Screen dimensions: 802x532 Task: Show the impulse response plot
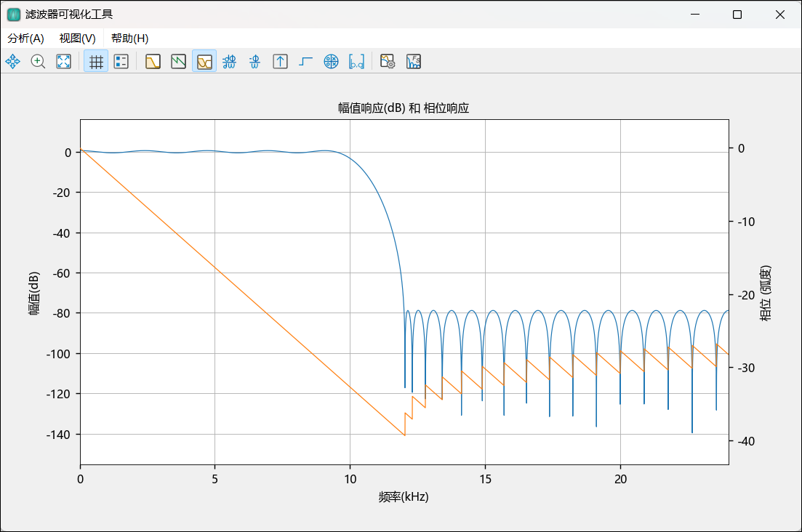(x=280, y=62)
